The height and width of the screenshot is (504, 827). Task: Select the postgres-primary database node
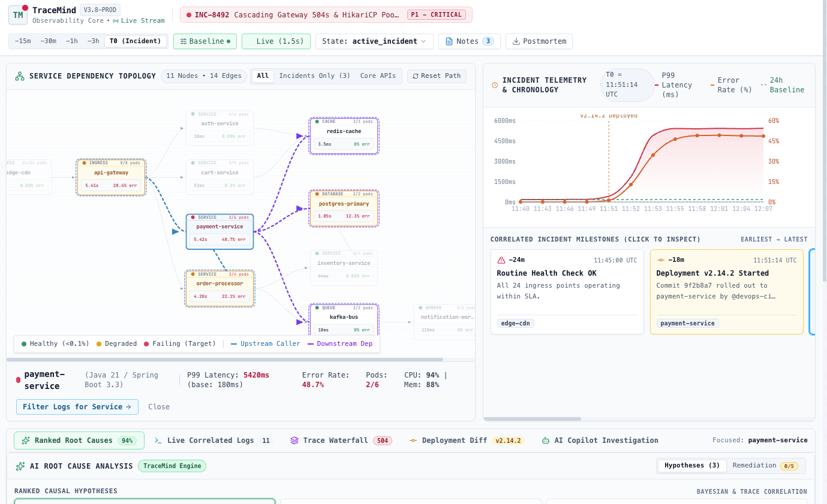click(x=344, y=209)
